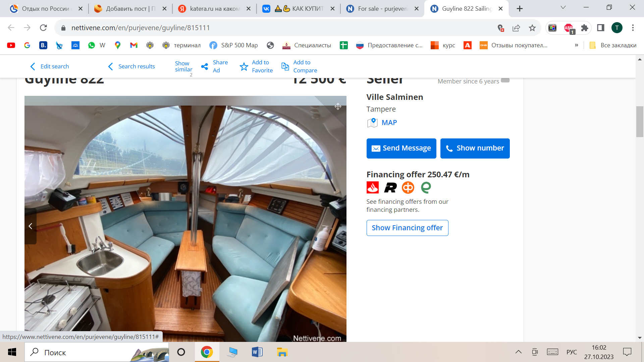
Task: Switch to the For sale - purjevene tab
Action: [x=382, y=9]
